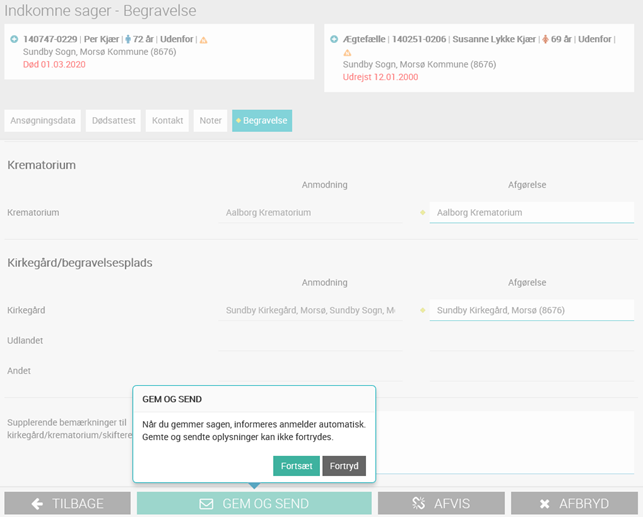
Task: Open Krematorium Afgørelse field Aalborg Krematorium
Action: (x=532, y=212)
